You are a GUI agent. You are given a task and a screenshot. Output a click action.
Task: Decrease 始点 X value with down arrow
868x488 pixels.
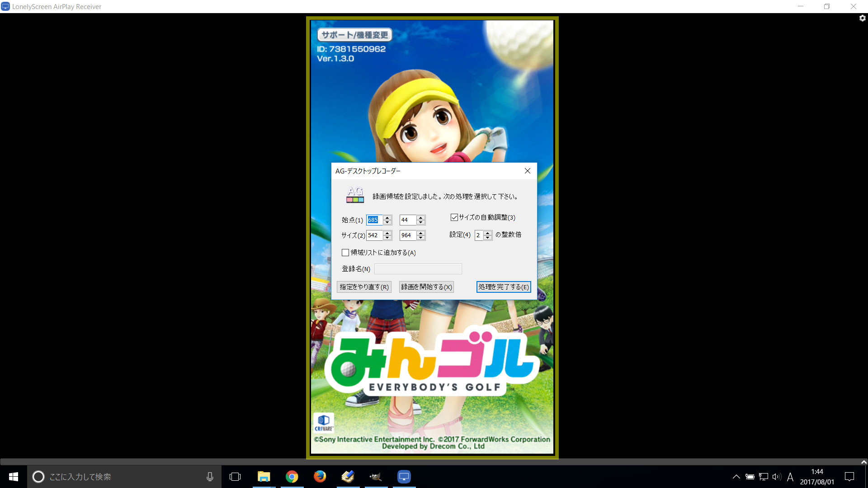[387, 222]
